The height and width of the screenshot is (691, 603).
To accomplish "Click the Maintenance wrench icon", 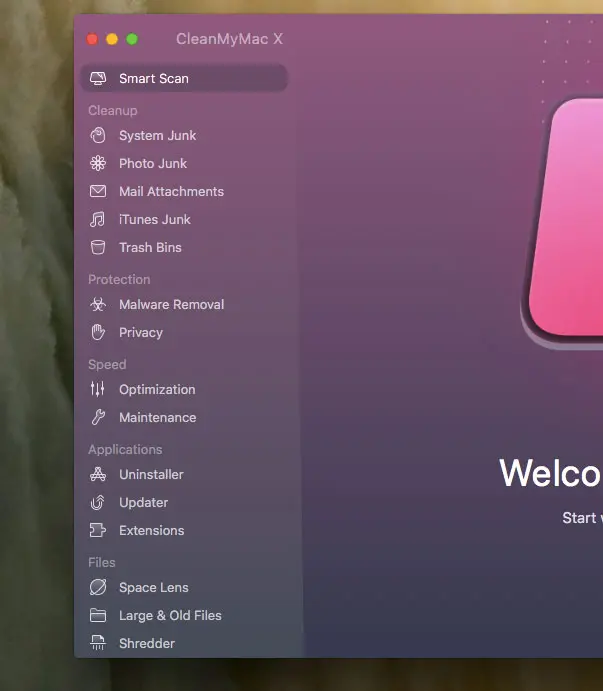I will pyautogui.click(x=98, y=417).
